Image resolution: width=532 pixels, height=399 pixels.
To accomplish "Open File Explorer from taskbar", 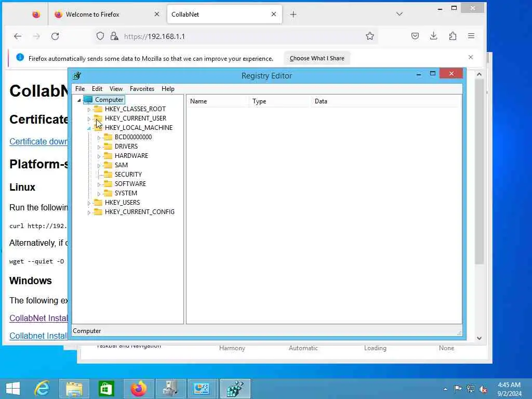I will pos(74,389).
